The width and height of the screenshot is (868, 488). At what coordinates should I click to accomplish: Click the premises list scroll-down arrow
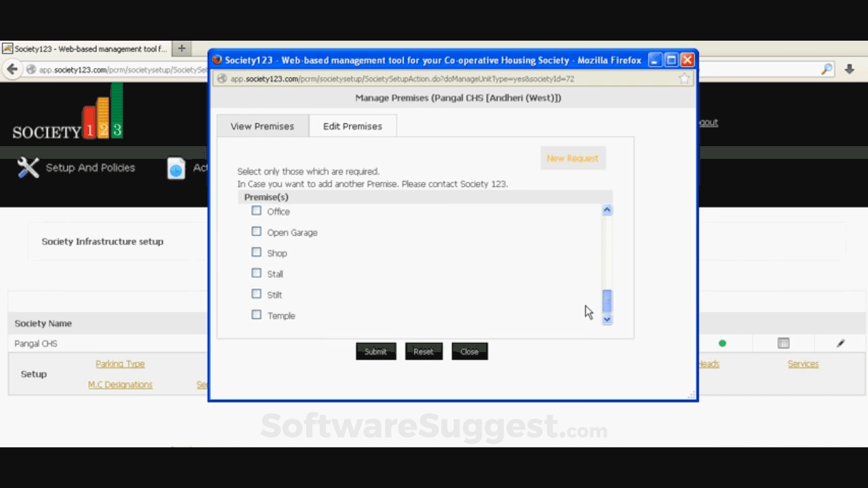[607, 320]
